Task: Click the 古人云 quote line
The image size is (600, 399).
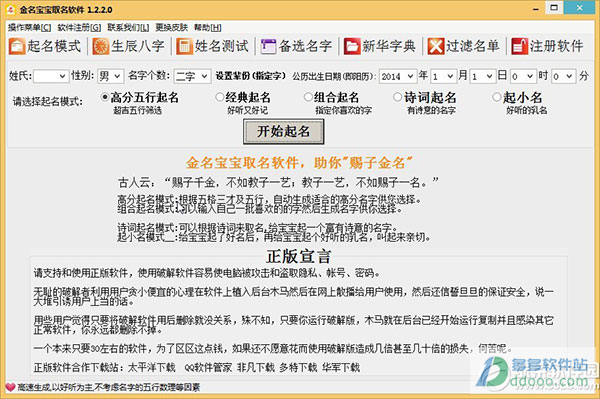Action: (278, 182)
